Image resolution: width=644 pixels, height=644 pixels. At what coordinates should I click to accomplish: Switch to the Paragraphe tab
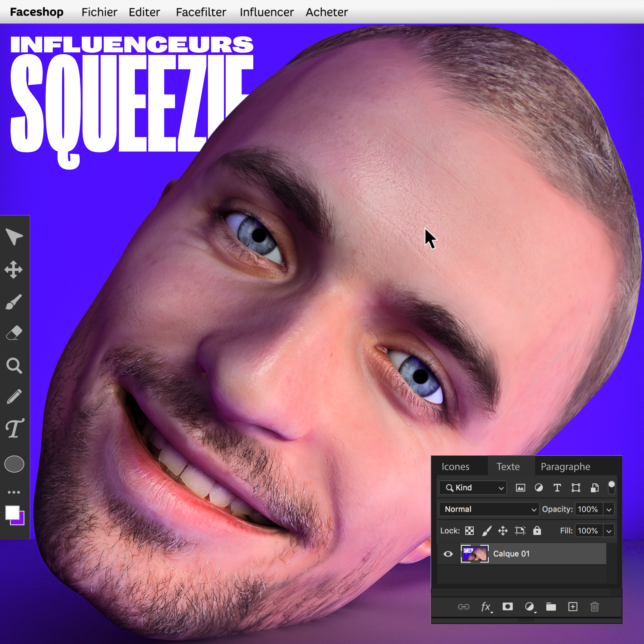tap(565, 467)
